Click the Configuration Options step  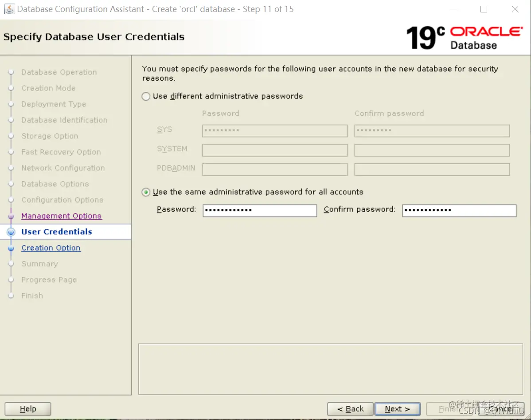click(x=62, y=200)
